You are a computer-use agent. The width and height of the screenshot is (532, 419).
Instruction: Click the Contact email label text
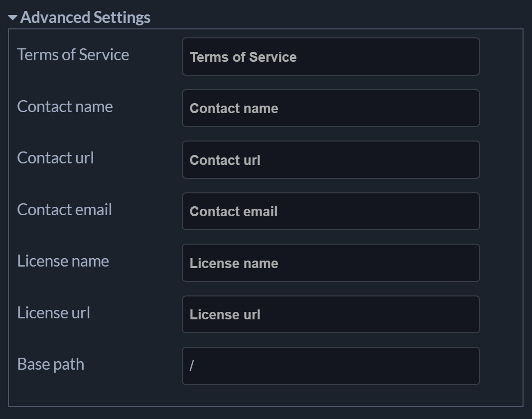pyautogui.click(x=64, y=209)
